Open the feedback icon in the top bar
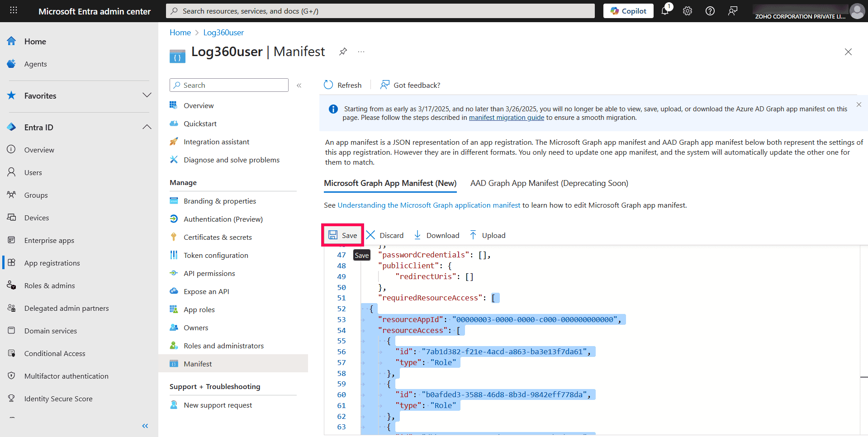The width and height of the screenshot is (868, 437). tap(733, 11)
